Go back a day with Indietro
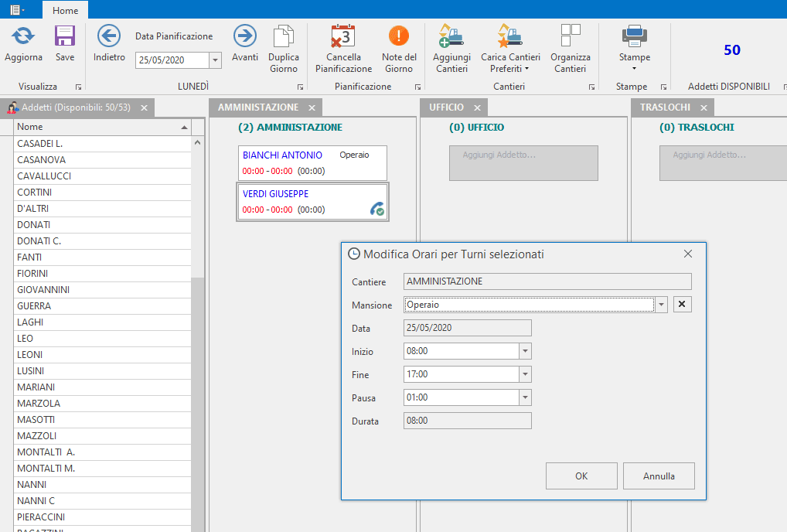787x532 pixels. 109,36
